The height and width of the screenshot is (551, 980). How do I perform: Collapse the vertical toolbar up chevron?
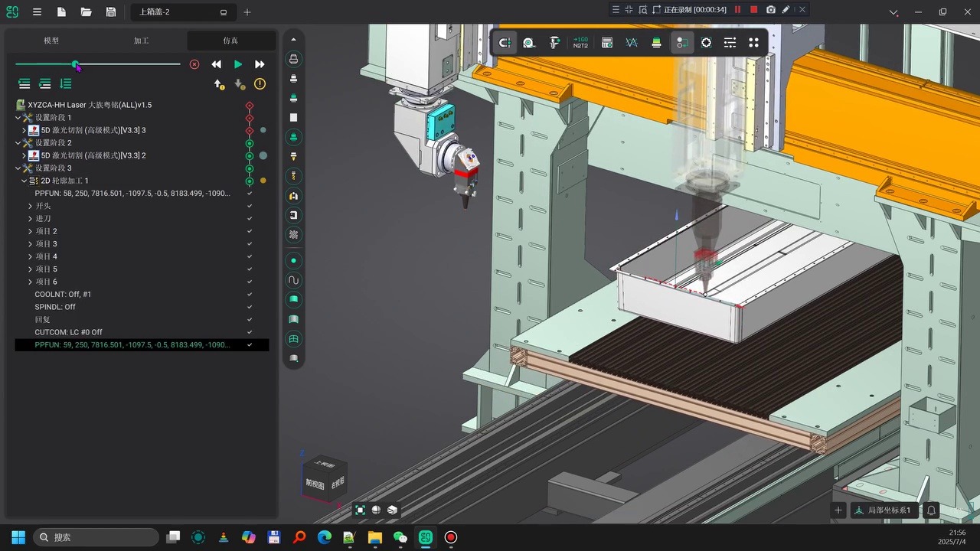tap(293, 39)
